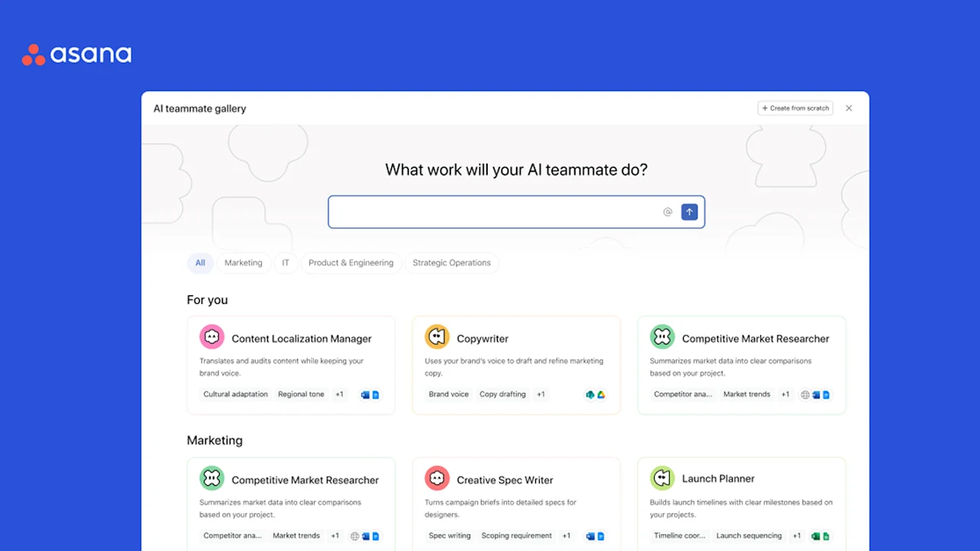Click the Content Localization Manager avatar icon

(x=212, y=337)
